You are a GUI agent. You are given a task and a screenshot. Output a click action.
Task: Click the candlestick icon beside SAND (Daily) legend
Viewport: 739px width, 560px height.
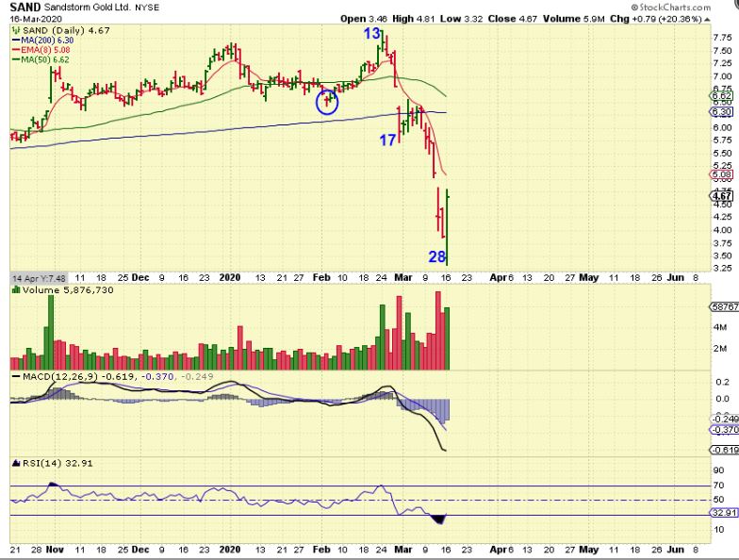tap(15, 30)
